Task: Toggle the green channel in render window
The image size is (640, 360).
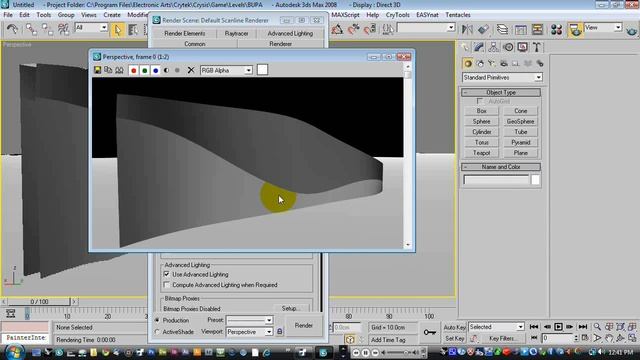Action: tap(144, 70)
